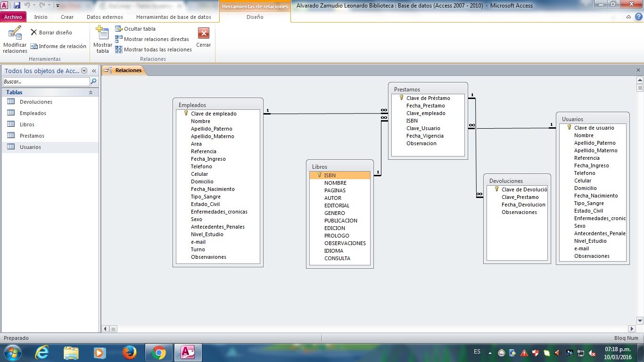Screen dimensions: 644x362
Task: Close the Relaciones document window
Action: tap(638, 70)
